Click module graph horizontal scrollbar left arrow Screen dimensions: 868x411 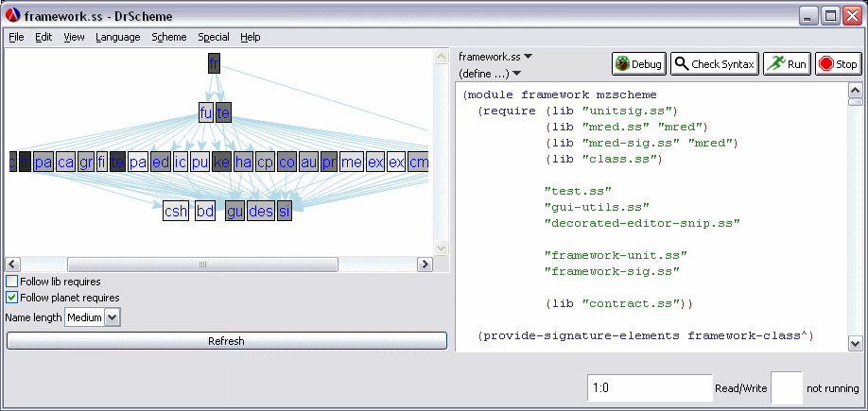12,264
